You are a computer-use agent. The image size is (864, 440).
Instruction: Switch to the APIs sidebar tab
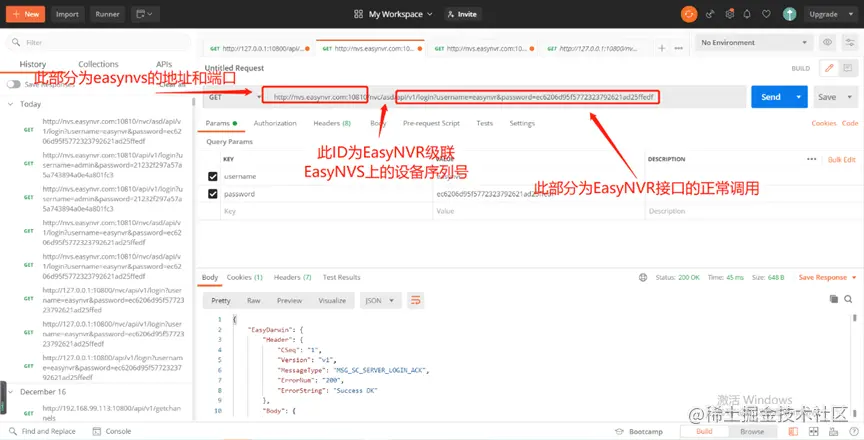click(164, 64)
